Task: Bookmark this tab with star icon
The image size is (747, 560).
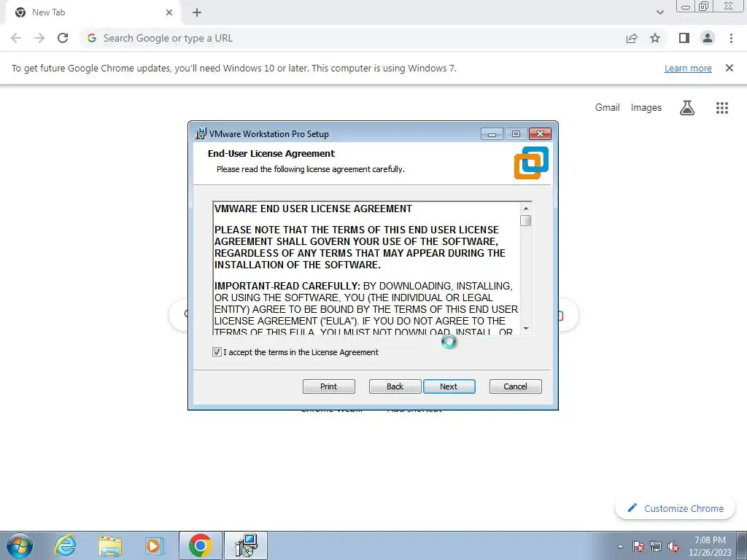Action: coord(655,38)
